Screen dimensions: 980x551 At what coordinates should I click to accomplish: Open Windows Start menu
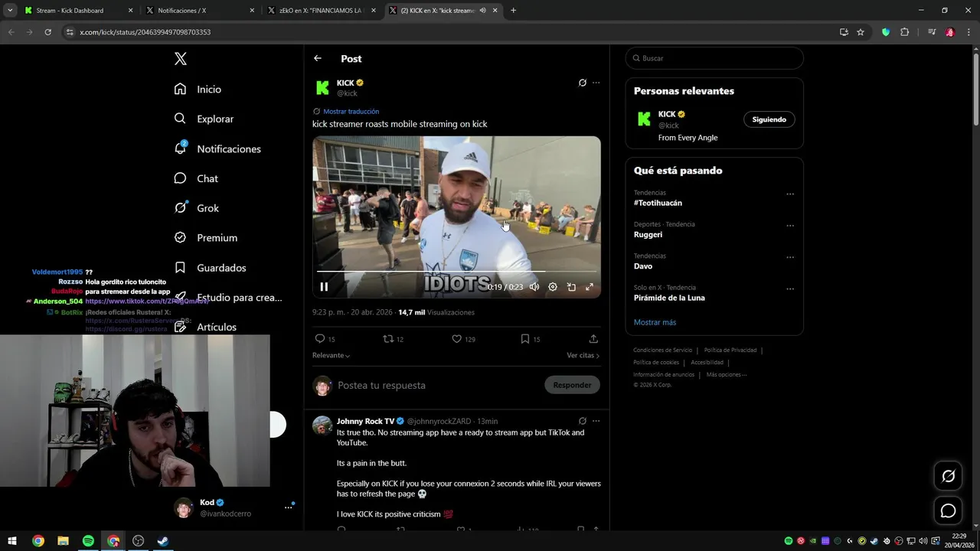click(x=12, y=541)
